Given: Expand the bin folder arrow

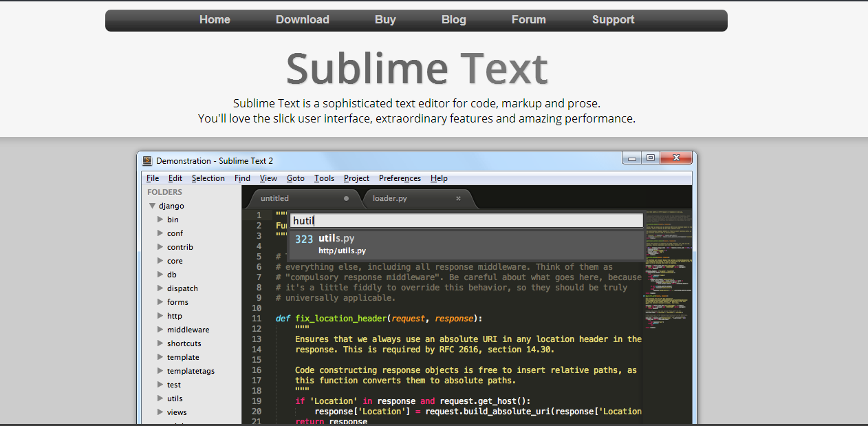Looking at the screenshot, I should [160, 220].
